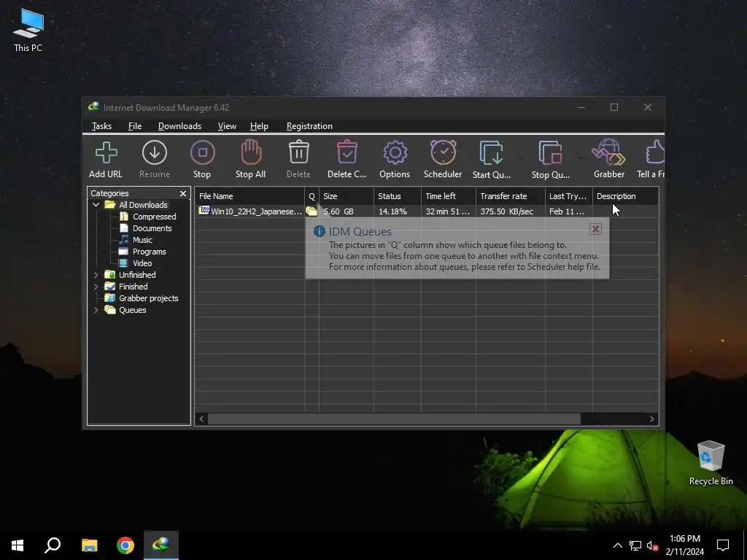Sort by Description column header

click(x=625, y=196)
